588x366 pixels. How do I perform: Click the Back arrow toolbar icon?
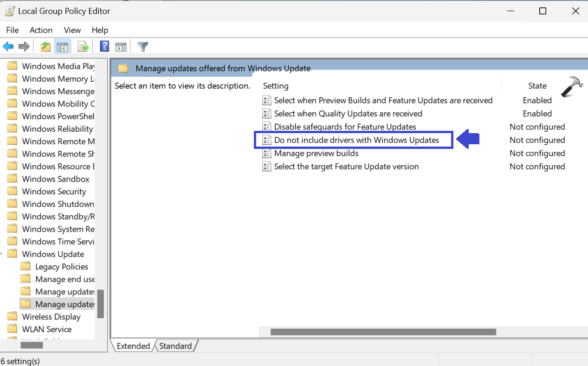[8, 46]
